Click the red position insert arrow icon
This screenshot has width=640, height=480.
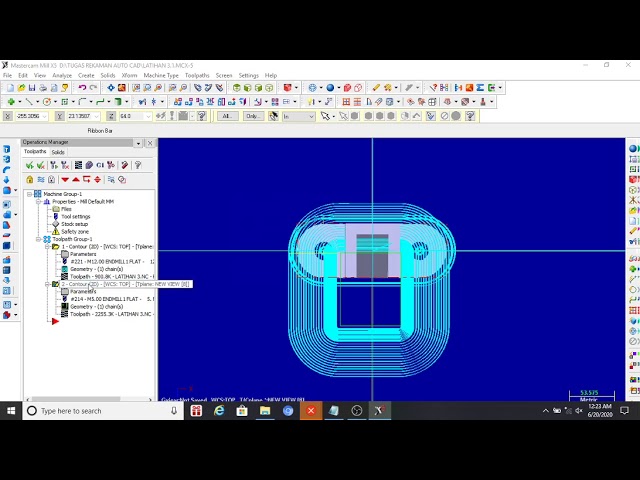point(87,180)
